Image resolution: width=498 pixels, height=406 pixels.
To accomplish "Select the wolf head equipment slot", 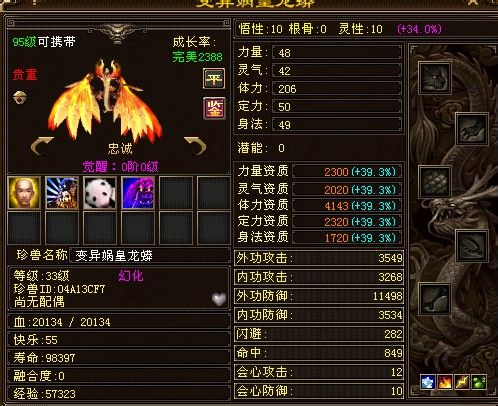I will (435, 78).
